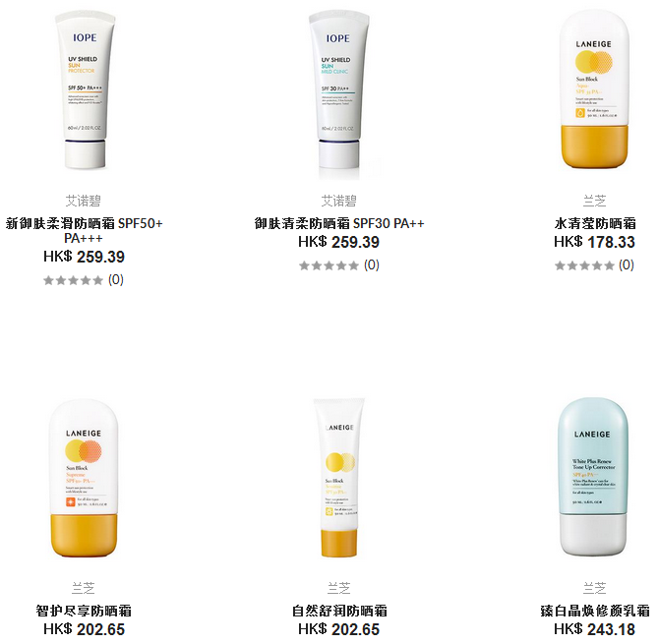Click the 臻白晶焕修颜乳霜 product title
The height and width of the screenshot is (644, 659).
(595, 611)
